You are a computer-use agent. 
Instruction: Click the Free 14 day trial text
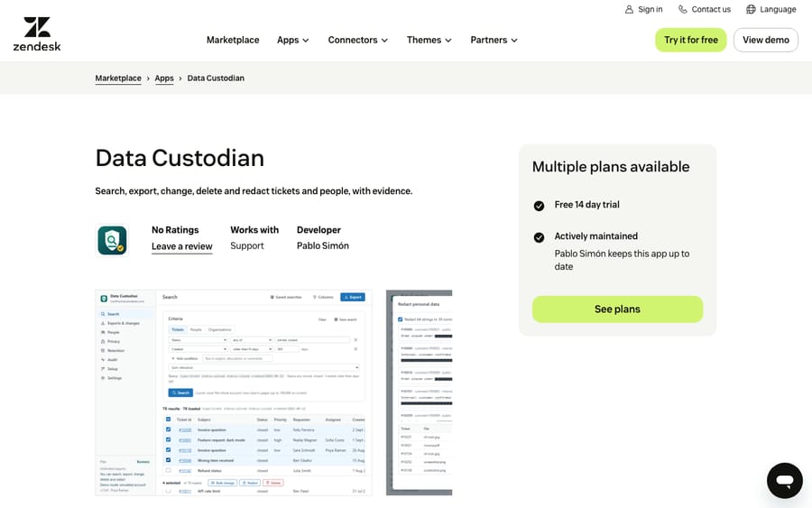pyautogui.click(x=586, y=205)
